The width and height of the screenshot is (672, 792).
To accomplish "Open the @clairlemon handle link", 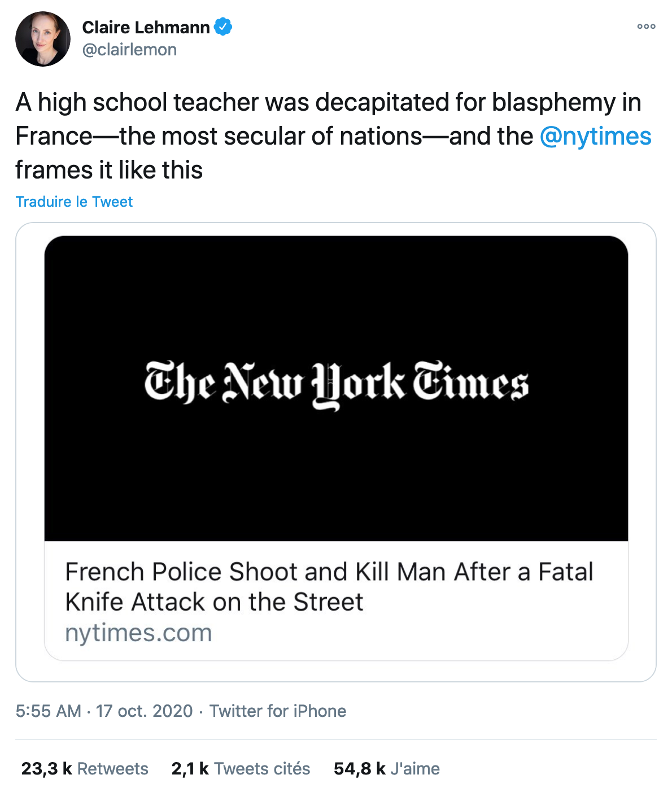I will click(x=129, y=50).
